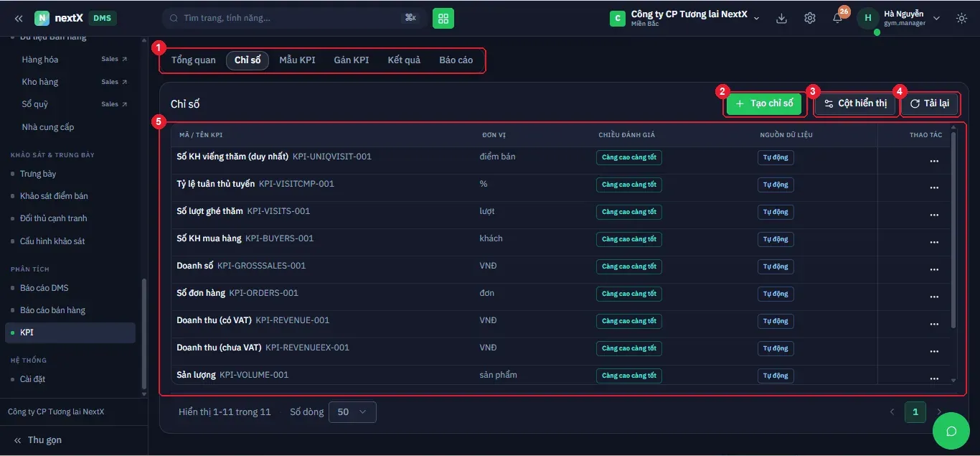Open row actions for Số đơn hàng
This screenshot has width=980, height=456.
point(934,297)
